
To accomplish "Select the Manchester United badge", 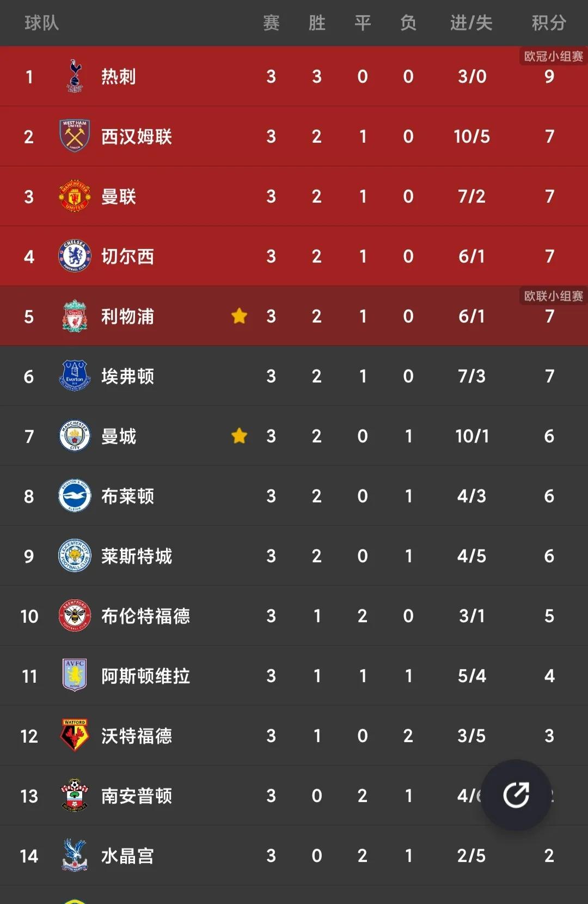I will (75, 196).
